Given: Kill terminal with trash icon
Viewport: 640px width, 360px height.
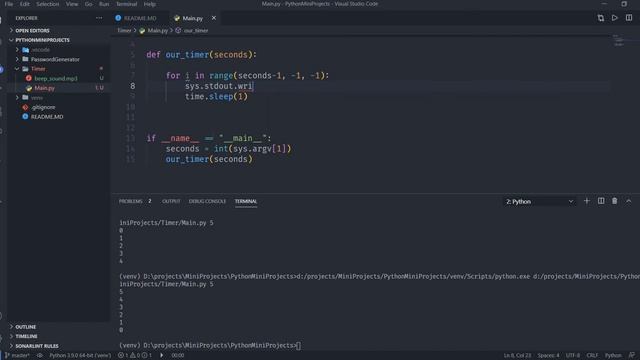Looking at the screenshot, I should [x=615, y=201].
